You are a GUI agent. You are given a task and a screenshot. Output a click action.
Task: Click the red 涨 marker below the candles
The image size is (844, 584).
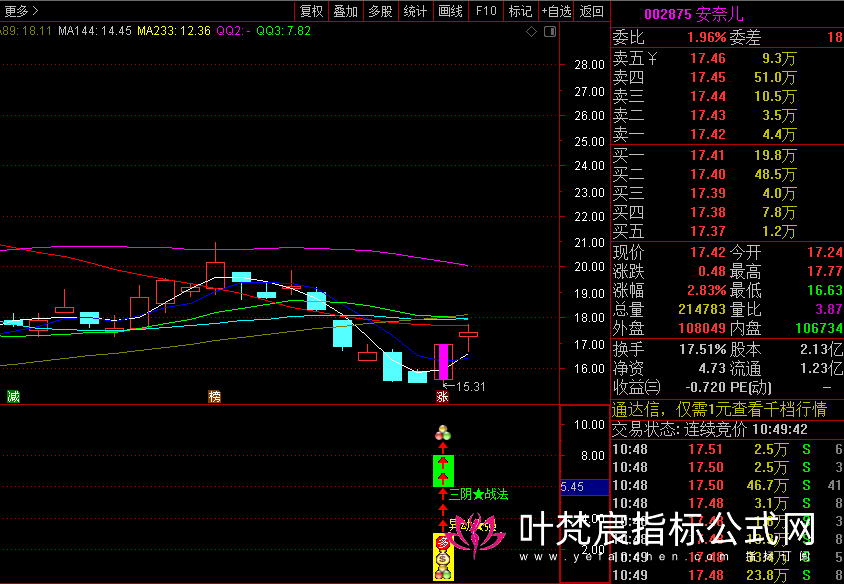coord(442,397)
